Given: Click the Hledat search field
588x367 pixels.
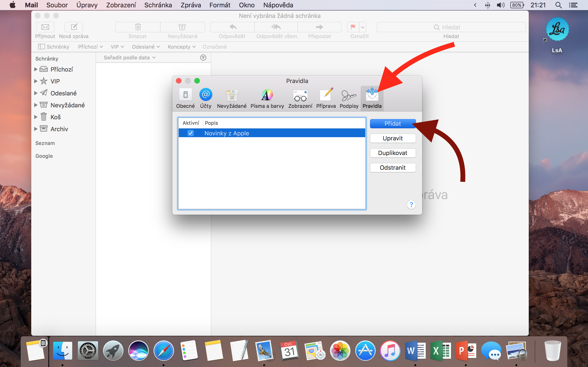Looking at the screenshot, I should tap(451, 27).
